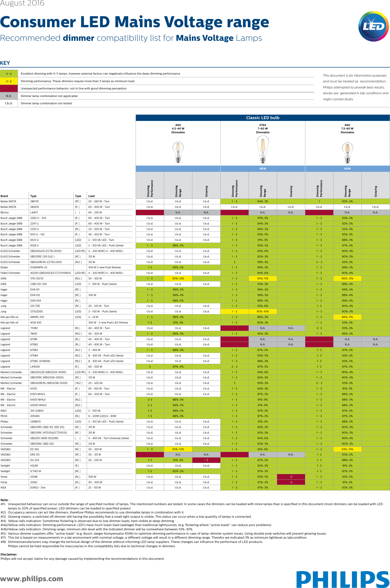The width and height of the screenshot is (390, 588).
Task: Click load cell '300 W - 3-wire Push LED Dimmer'
Action: click(108, 322)
